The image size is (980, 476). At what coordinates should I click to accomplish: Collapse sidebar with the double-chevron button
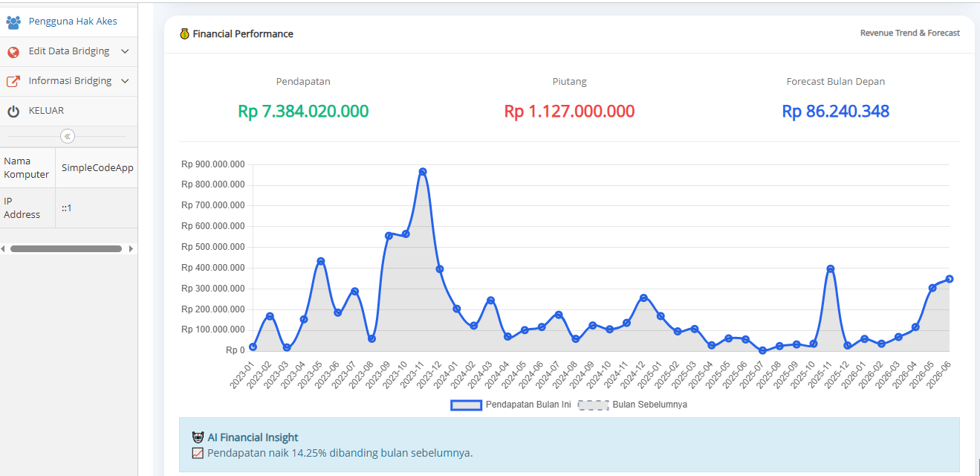click(x=68, y=137)
